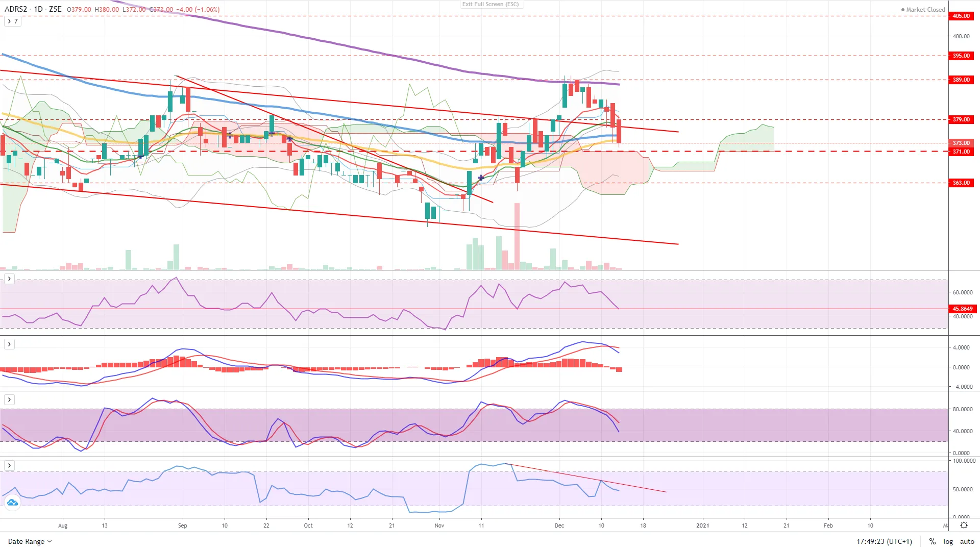Click Exit Full Screen (ESC) button
The width and height of the screenshot is (980, 551).
490,4
